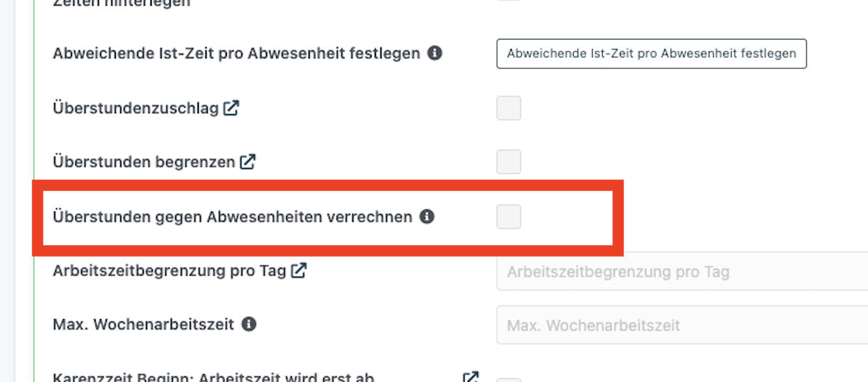868x382 pixels.
Task: Toggle checkbox in the Zeiten hinterlegen row
Action: coord(509,1)
